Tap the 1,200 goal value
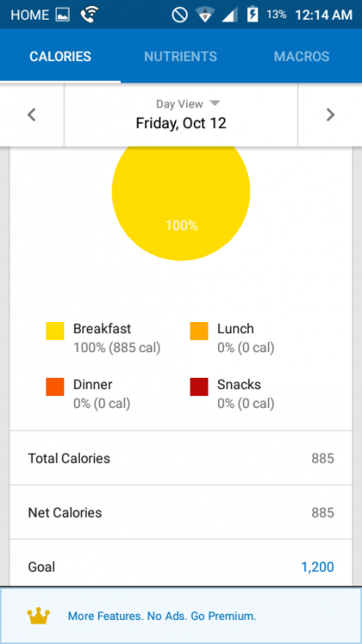 tap(317, 568)
